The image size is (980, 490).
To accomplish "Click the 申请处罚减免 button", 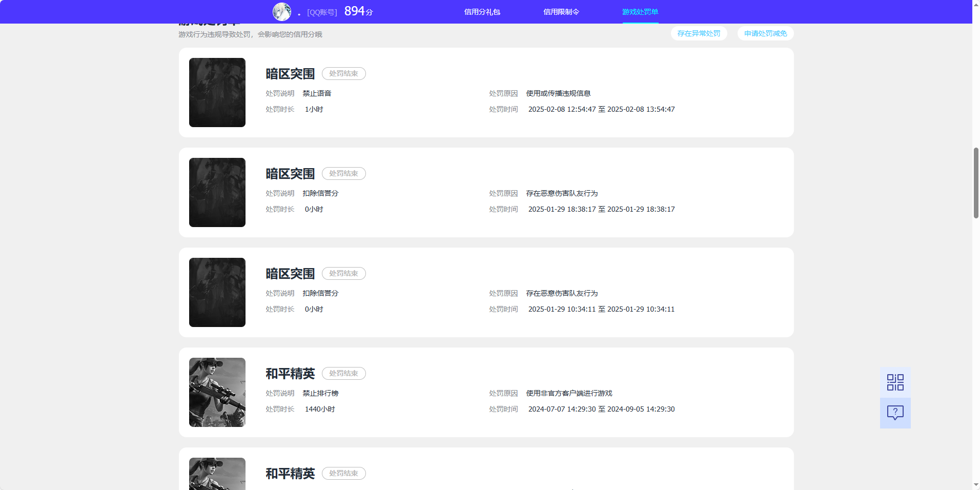I will (x=765, y=33).
